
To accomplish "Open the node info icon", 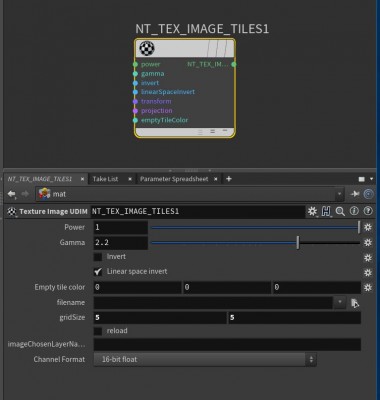I will tap(354, 211).
